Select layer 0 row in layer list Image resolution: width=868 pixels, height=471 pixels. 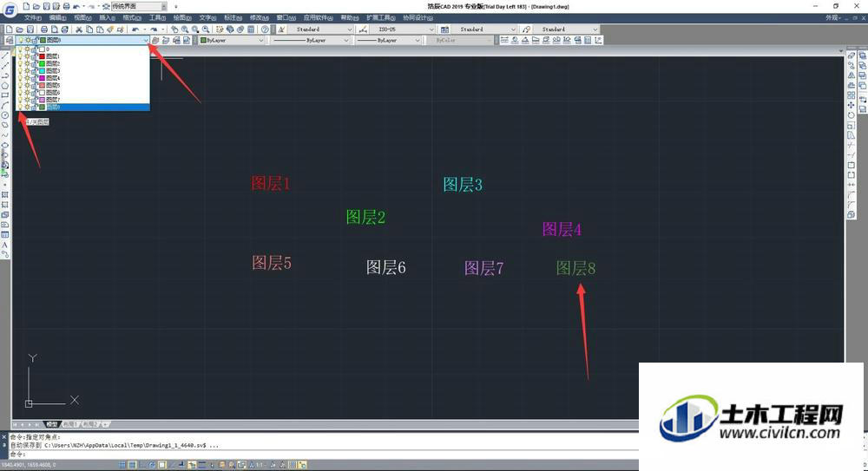coord(82,49)
